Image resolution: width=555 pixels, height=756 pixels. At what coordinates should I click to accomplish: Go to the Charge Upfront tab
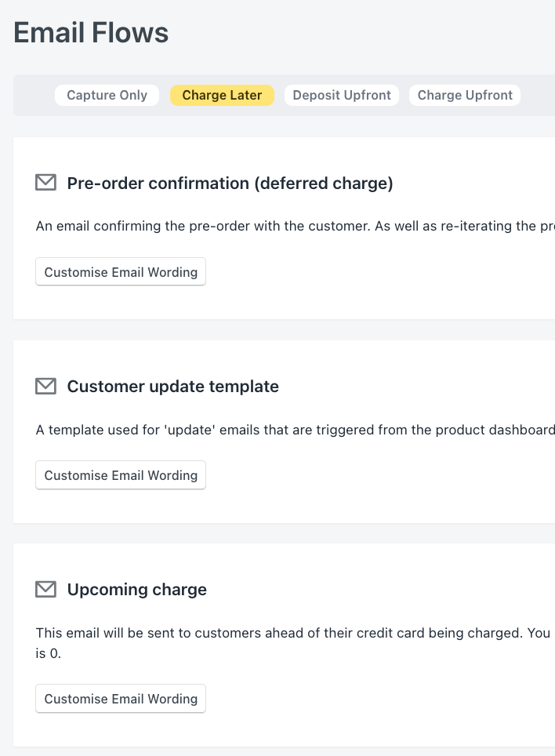pos(465,95)
